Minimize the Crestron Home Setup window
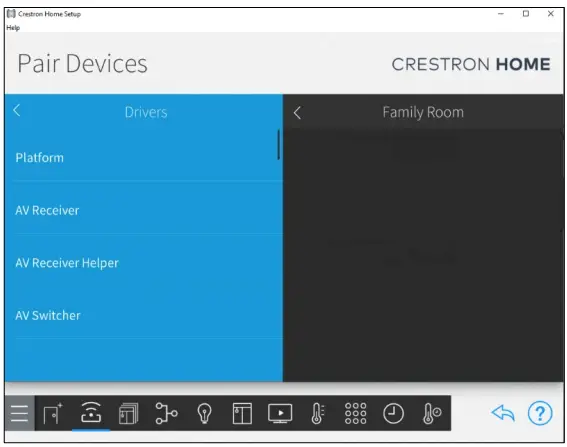 [x=501, y=14]
